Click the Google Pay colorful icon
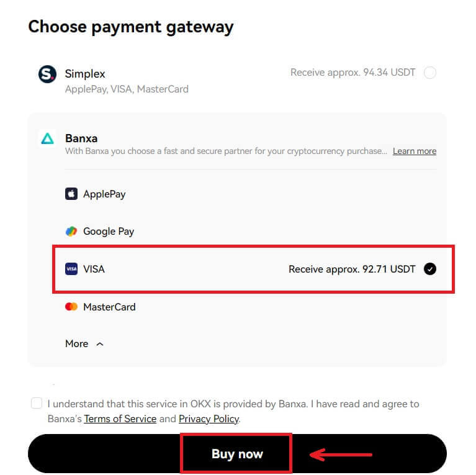476x475 pixels. coord(71,231)
